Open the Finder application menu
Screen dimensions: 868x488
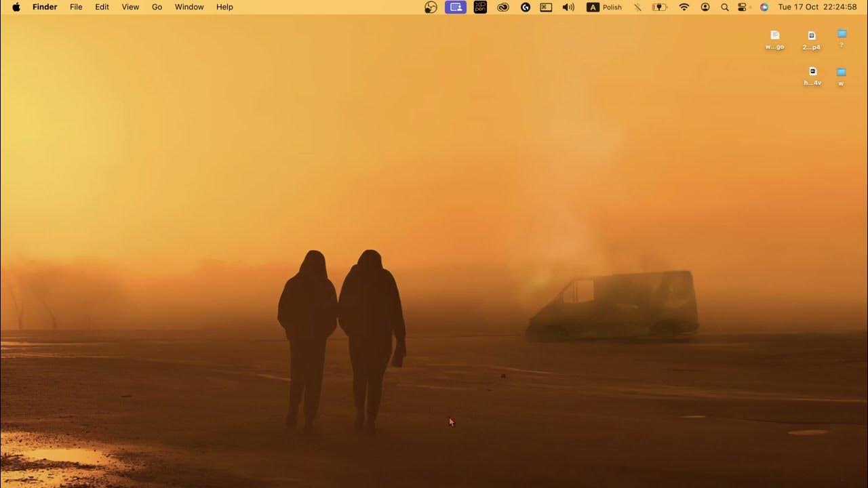click(45, 7)
